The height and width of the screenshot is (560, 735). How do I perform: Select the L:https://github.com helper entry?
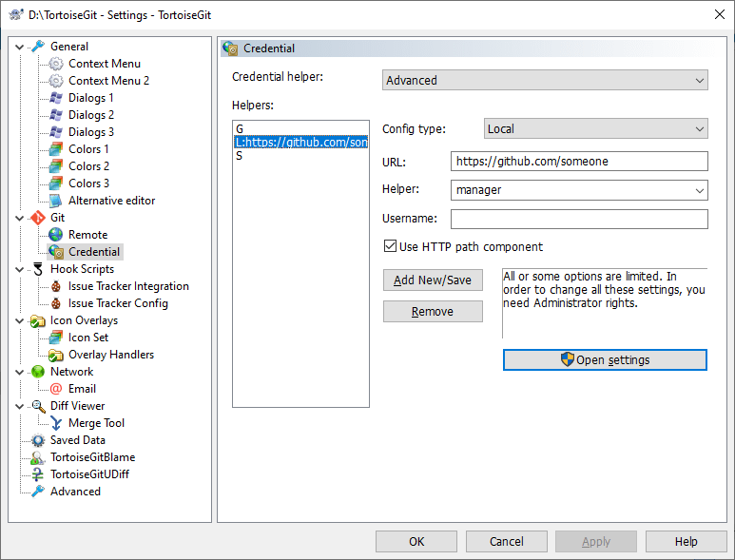300,142
